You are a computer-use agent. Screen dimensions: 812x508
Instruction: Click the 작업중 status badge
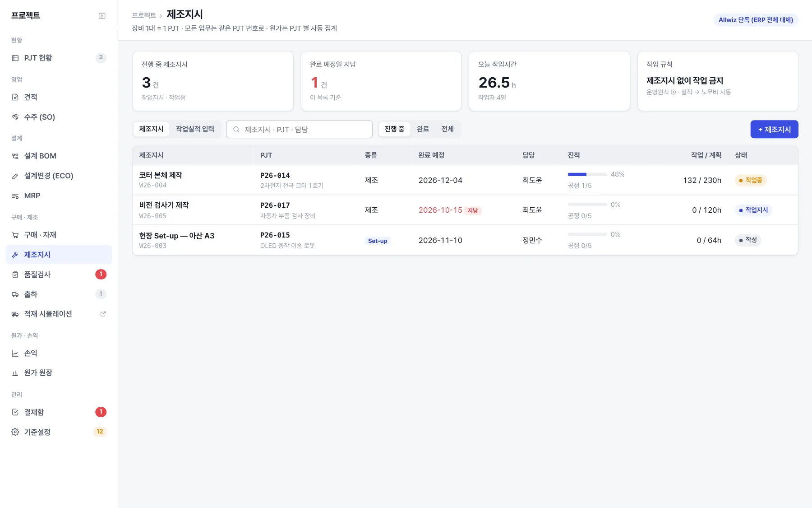tap(751, 180)
